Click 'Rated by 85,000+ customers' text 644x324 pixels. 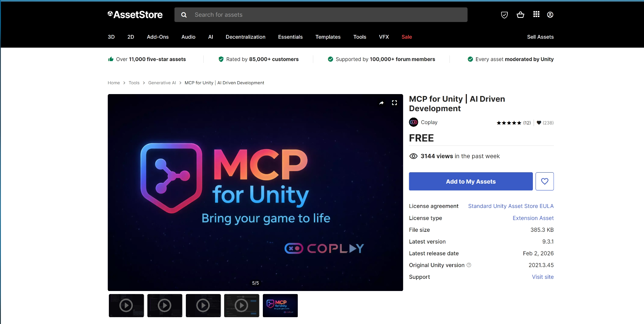(x=262, y=59)
